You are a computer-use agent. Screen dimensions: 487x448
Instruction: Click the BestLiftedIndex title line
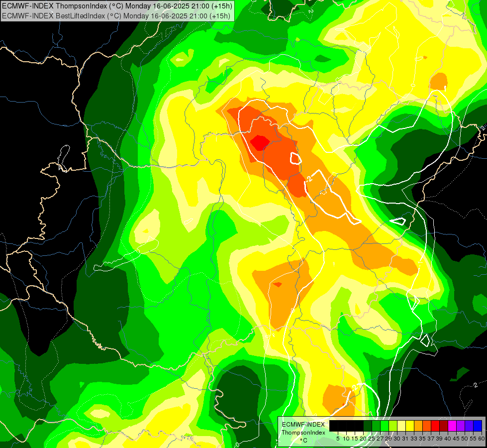click(116, 16)
